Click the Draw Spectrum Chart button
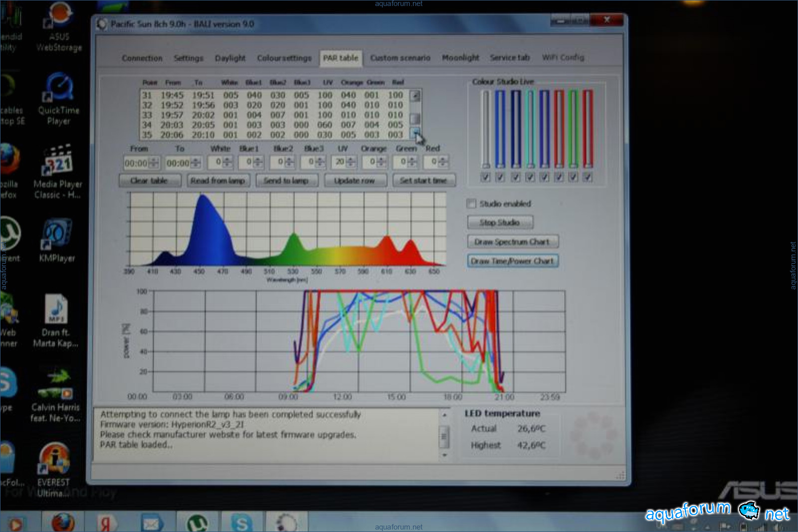 point(512,242)
